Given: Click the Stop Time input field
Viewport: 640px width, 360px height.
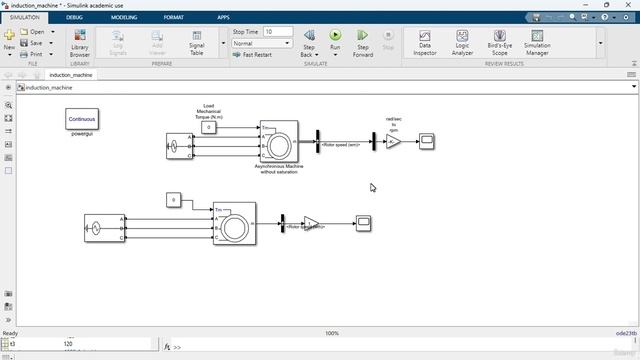Looking at the screenshot, I should click(x=278, y=31).
